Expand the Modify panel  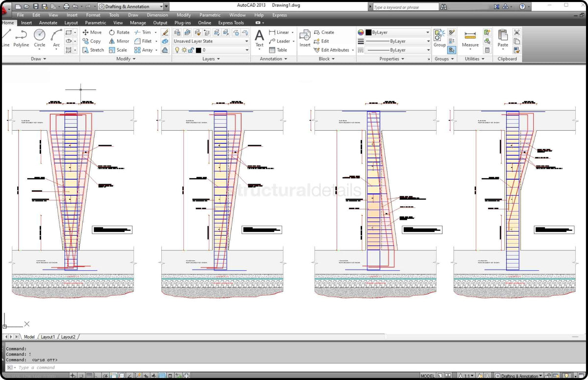pyautogui.click(x=126, y=59)
